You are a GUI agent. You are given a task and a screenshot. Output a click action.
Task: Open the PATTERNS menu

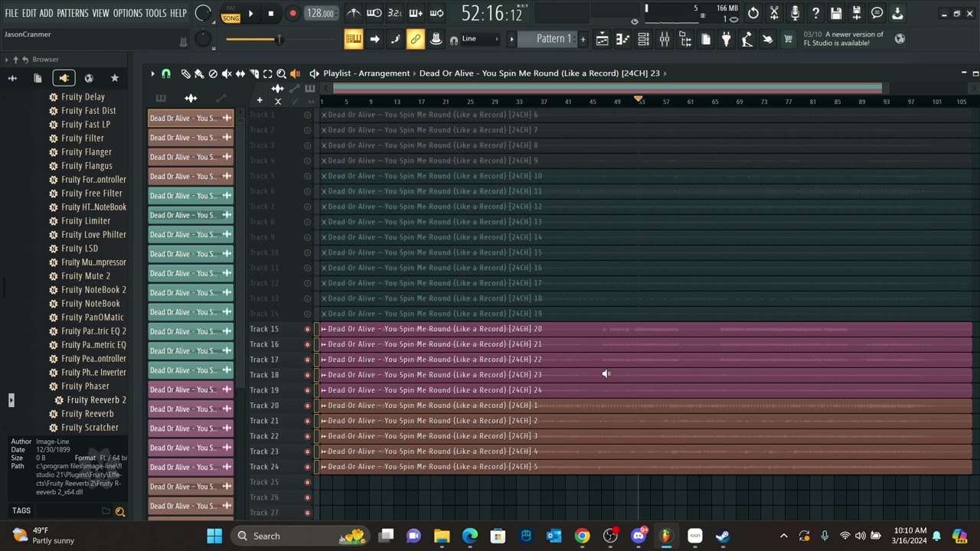pyautogui.click(x=73, y=13)
